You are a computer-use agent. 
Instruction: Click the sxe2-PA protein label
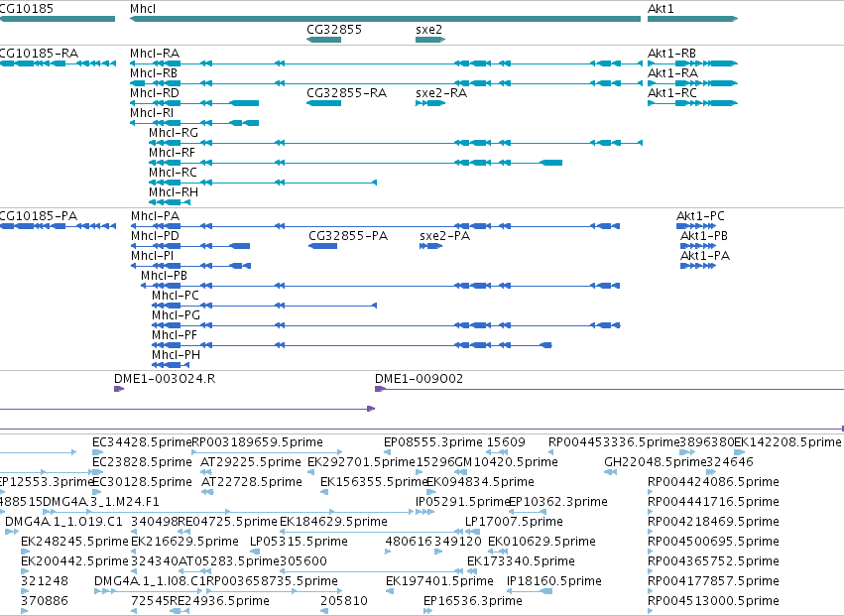pyautogui.click(x=444, y=236)
